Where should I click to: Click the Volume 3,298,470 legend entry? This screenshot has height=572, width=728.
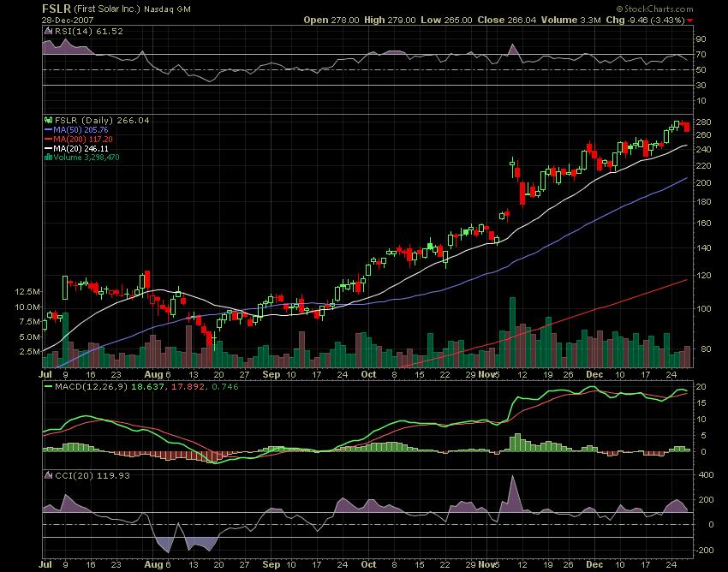[x=87, y=158]
